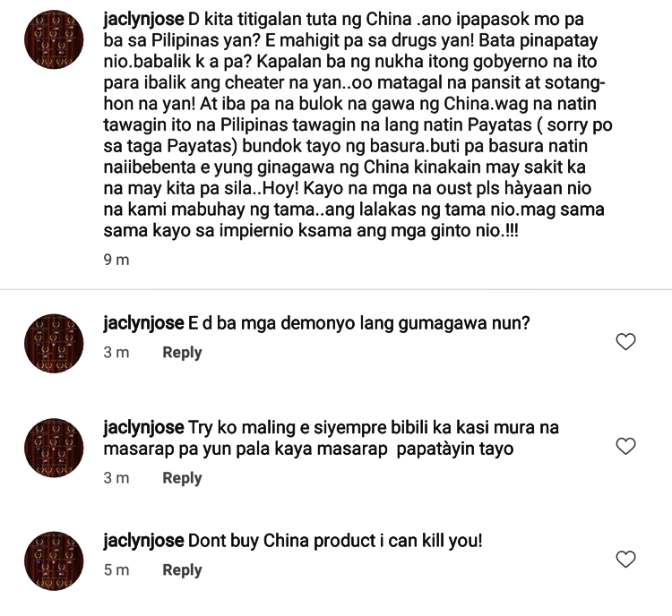Tap heart on "Try ko maling" comment
This screenshot has height=616, width=672.
pyautogui.click(x=625, y=447)
